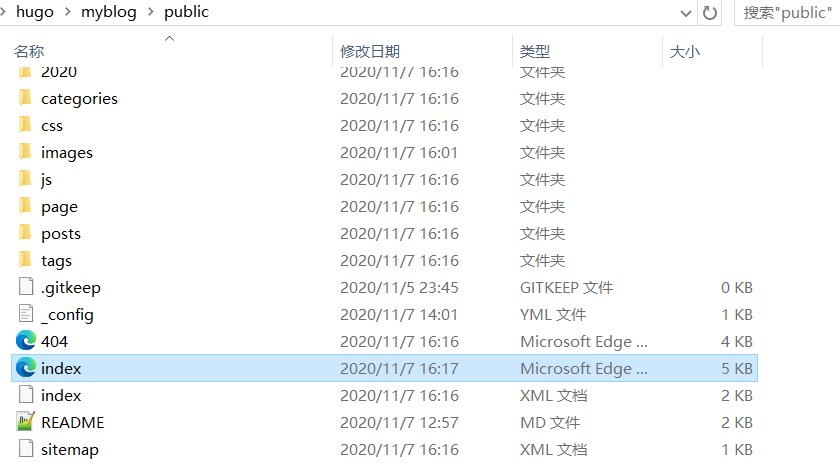Click the 2020/11/7 14:01 date of _config
Screen dimensions: 840x471
coord(399,315)
